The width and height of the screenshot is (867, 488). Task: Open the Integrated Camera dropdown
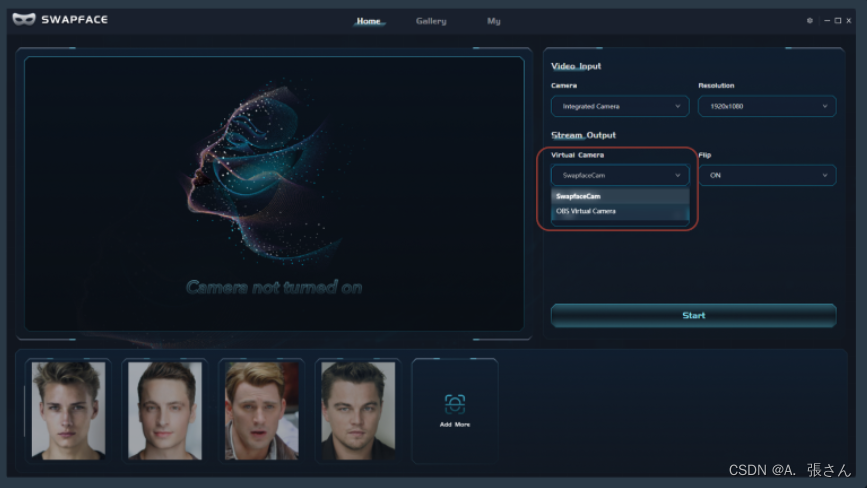point(620,106)
